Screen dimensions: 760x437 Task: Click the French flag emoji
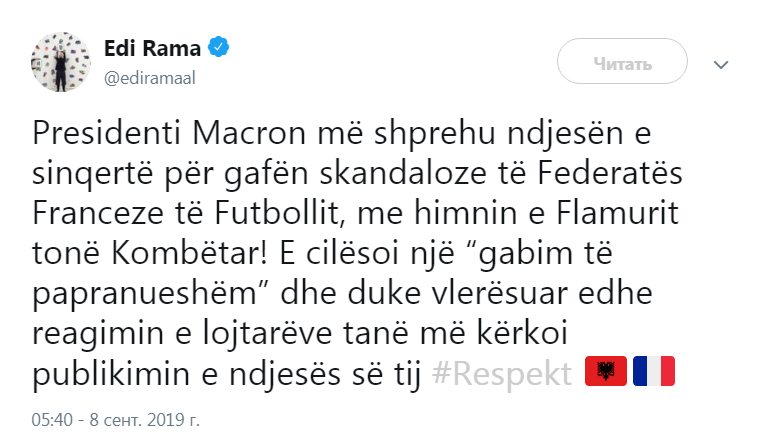pos(655,372)
